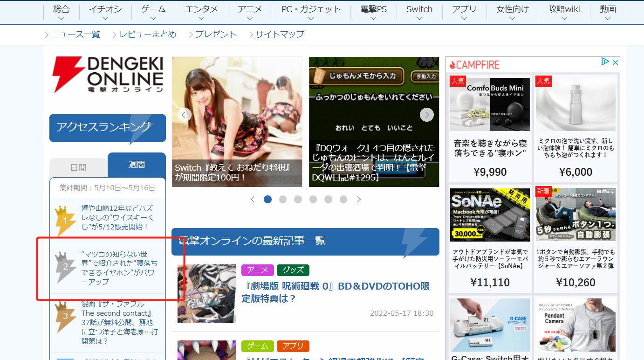Click the 人気 badge on the ¥6,000 foam product ad
The image size is (644, 360).
tap(544, 81)
